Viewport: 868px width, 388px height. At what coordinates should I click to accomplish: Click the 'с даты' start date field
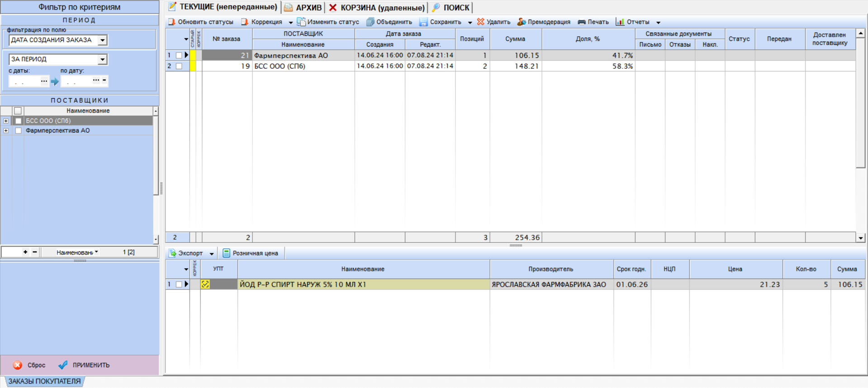tap(24, 81)
